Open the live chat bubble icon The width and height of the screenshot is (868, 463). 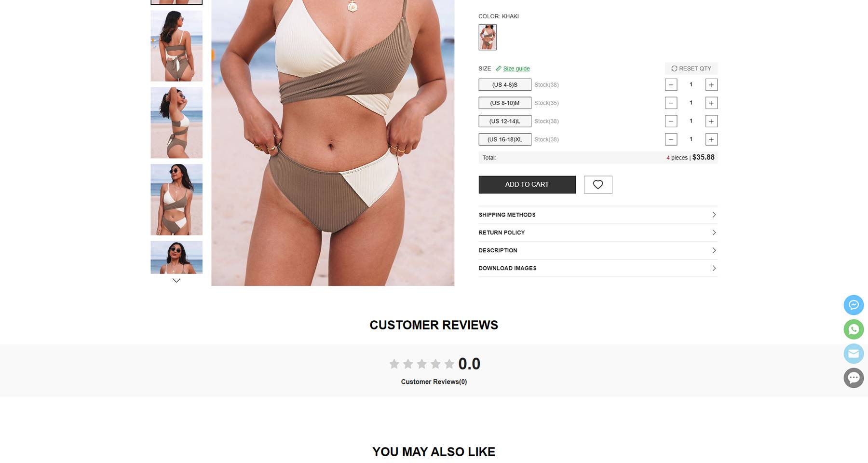(854, 378)
